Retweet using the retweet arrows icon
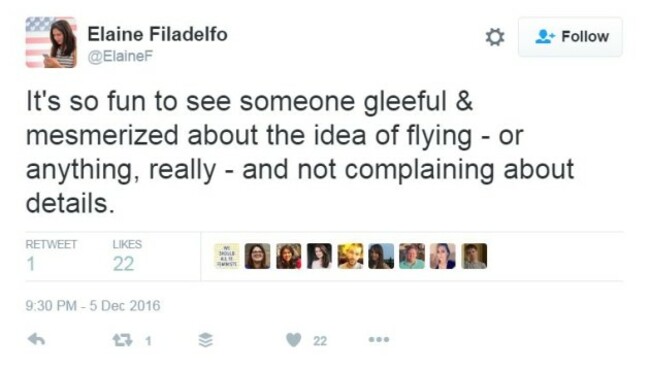Viewport: 650px width, 371px height. (x=123, y=340)
